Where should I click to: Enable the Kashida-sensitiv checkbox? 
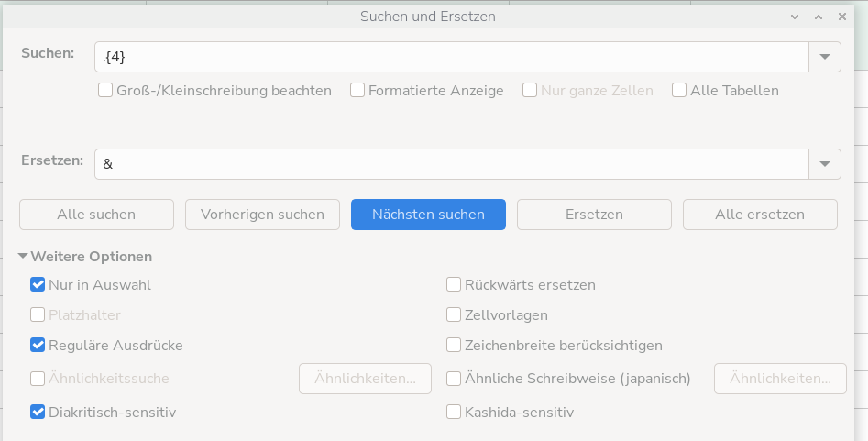454,413
